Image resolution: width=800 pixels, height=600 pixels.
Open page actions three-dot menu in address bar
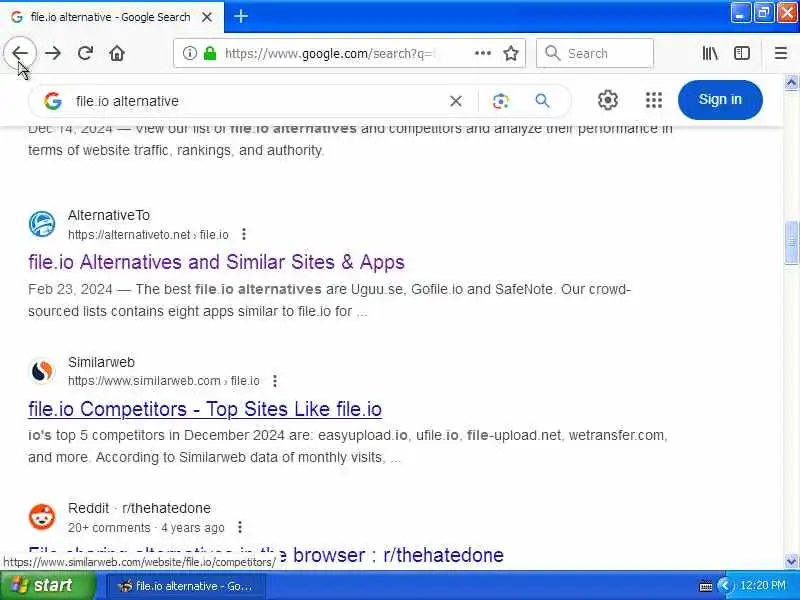click(x=483, y=53)
